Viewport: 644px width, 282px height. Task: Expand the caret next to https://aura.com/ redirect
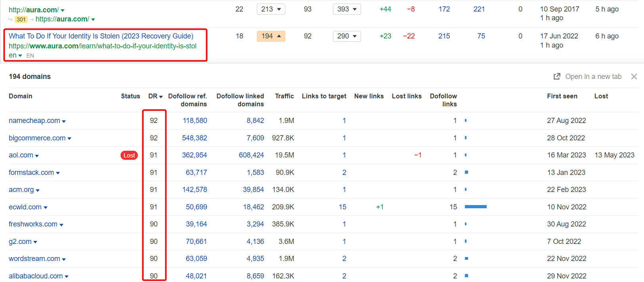click(93, 19)
